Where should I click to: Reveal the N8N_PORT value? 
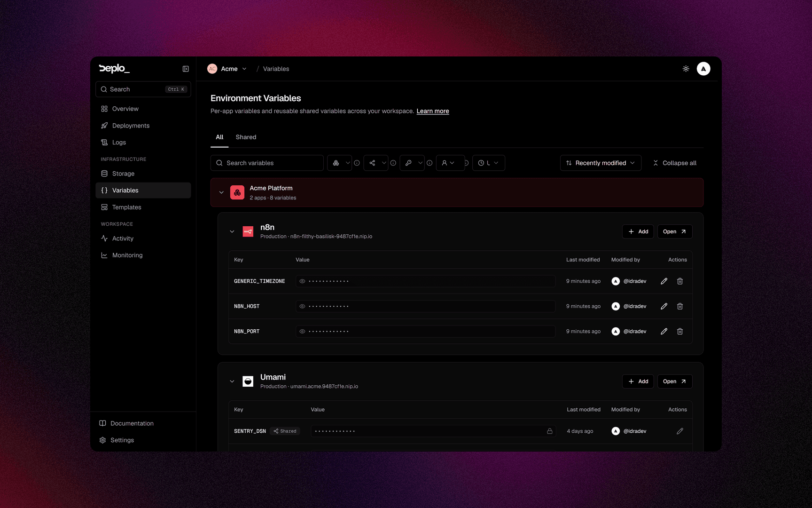[x=303, y=332]
